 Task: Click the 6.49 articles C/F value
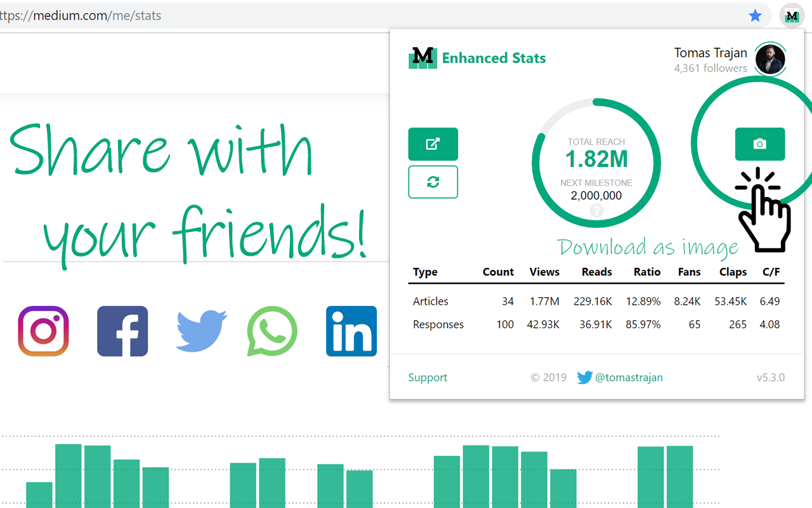[769, 301]
